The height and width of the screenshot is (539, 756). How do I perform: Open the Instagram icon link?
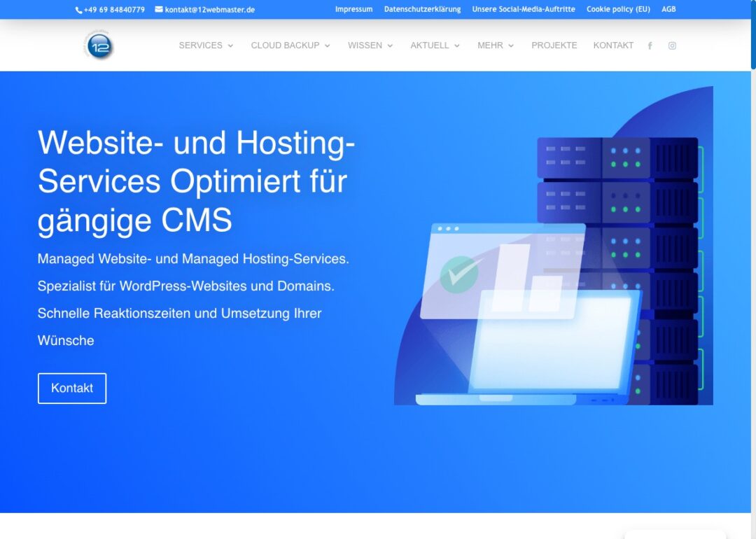672,45
